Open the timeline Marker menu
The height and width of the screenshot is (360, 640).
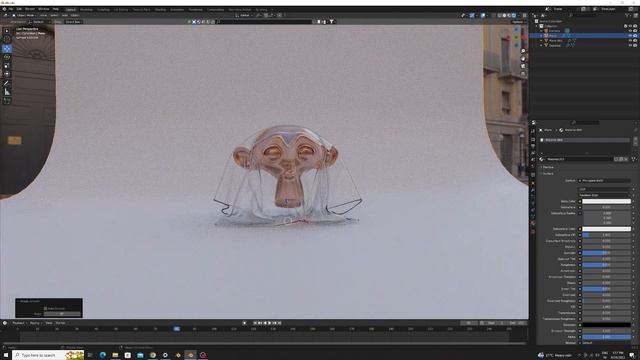tap(60, 323)
